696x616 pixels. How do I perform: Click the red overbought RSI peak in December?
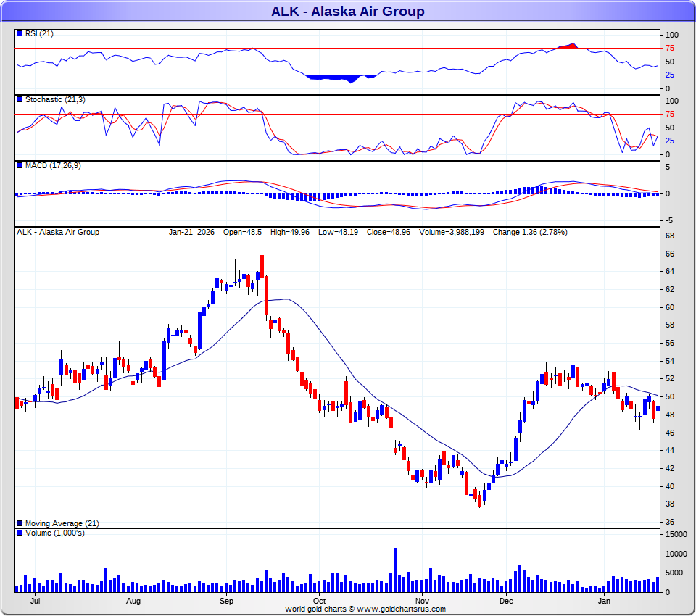(x=570, y=46)
